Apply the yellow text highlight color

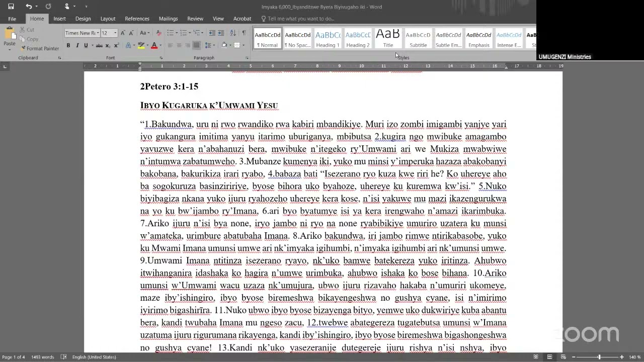click(141, 46)
